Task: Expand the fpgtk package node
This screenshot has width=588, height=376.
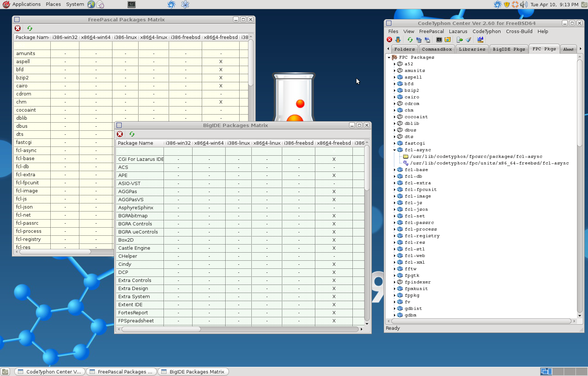Action: (395, 275)
